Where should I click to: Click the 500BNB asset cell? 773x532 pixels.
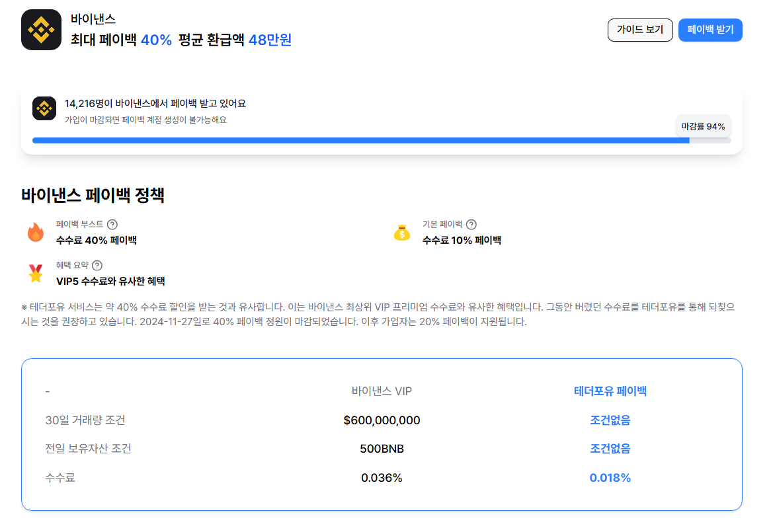[x=382, y=449]
